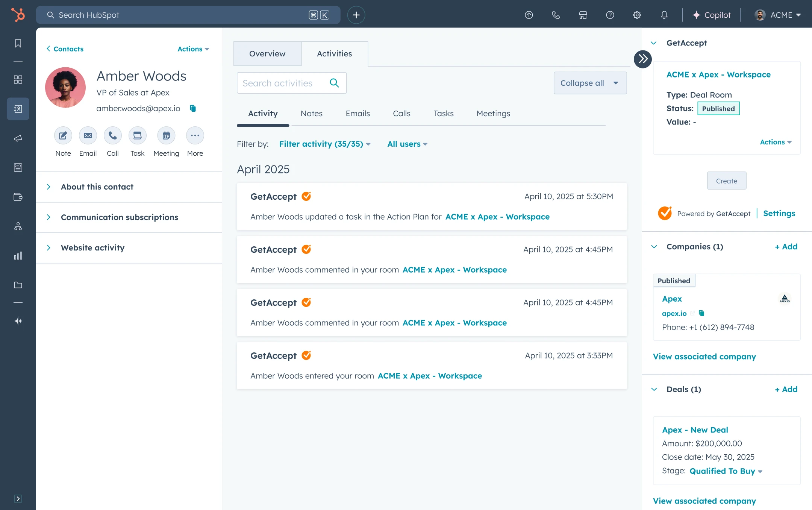The width and height of the screenshot is (812, 510).
Task: Click the Call phone icon for contact
Action: [112, 135]
